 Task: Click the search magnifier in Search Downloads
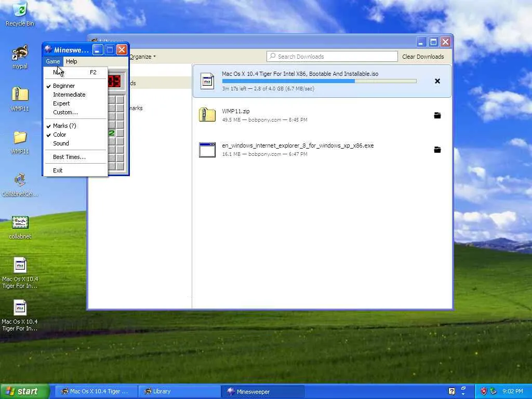click(272, 56)
